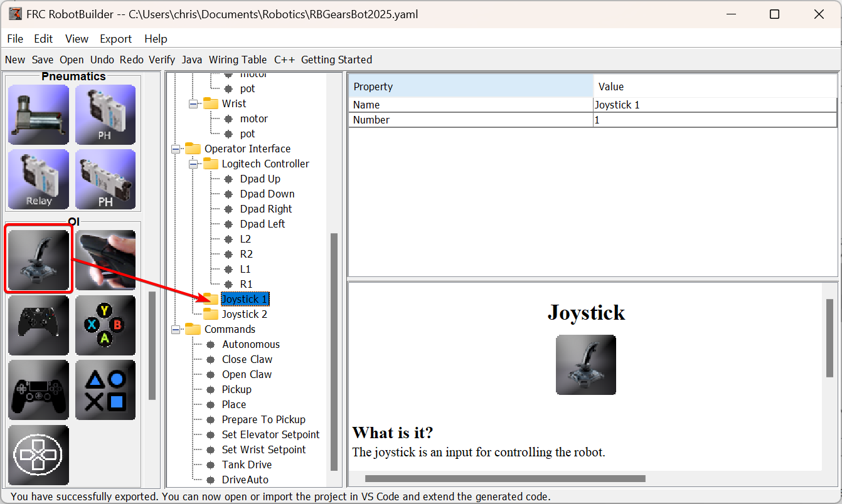Screen dimensions: 842x504
Task: Collapse the Wrist subsystem node
Action: [193, 104]
